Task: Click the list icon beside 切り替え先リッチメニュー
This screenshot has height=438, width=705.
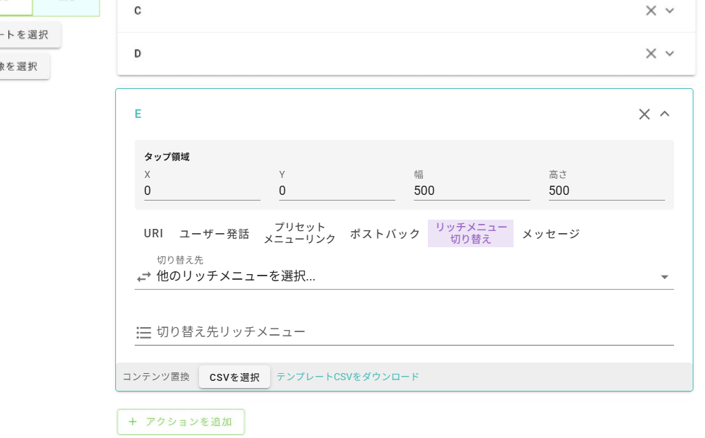Action: [144, 332]
